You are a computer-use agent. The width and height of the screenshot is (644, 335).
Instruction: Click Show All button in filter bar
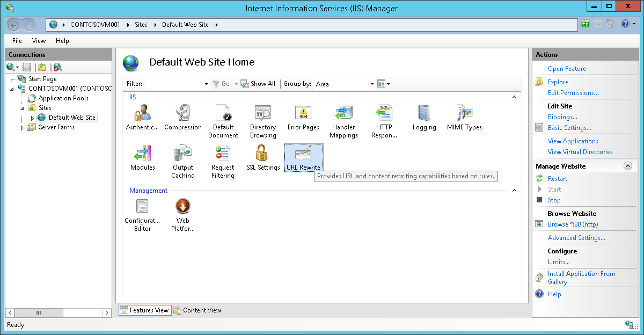[258, 84]
